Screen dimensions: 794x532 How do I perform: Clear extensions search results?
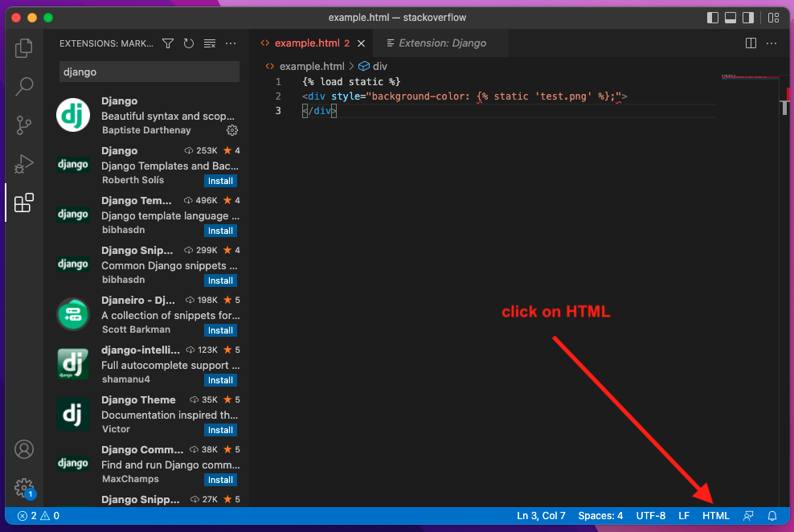tap(210, 43)
